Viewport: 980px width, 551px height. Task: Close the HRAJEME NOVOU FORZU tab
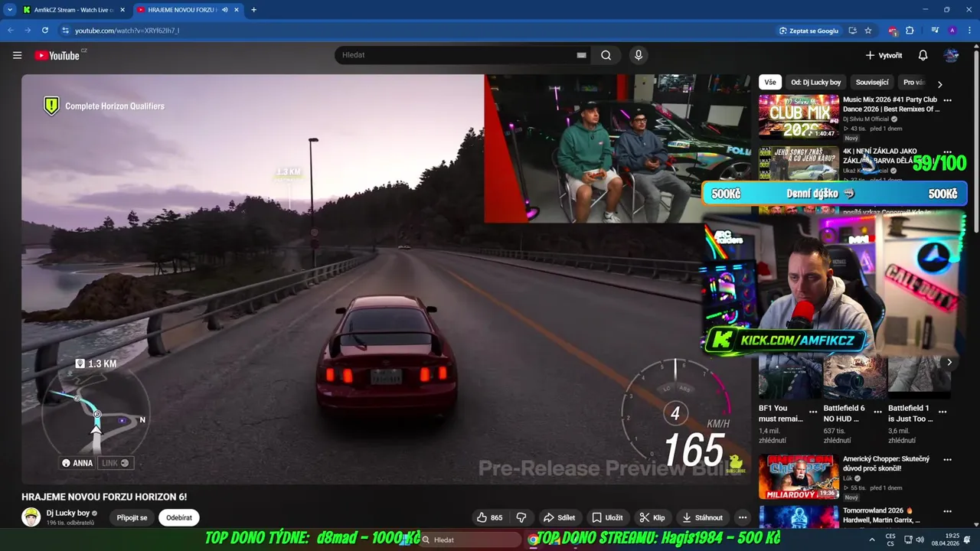pyautogui.click(x=237, y=10)
